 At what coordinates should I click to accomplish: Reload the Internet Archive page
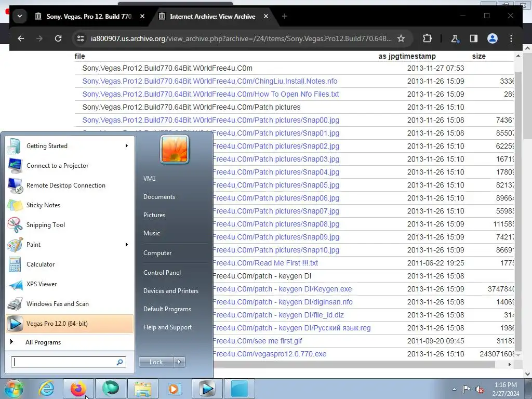click(x=58, y=38)
